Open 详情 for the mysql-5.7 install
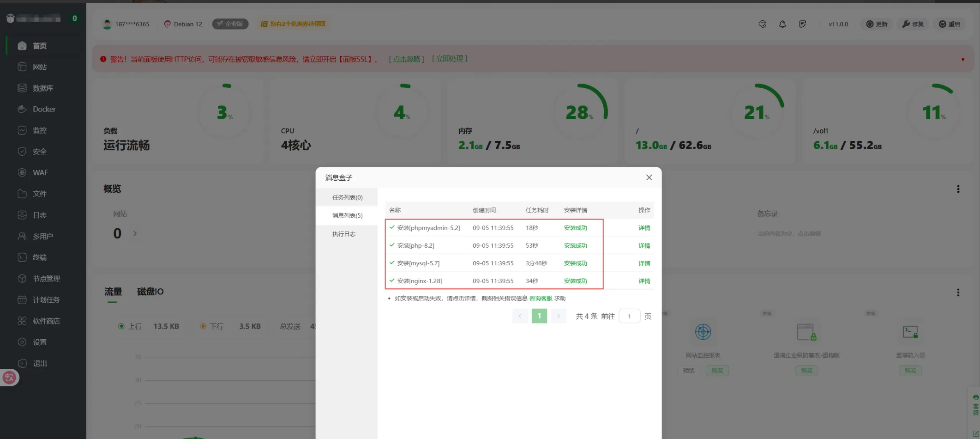980x439 pixels. 644,263
